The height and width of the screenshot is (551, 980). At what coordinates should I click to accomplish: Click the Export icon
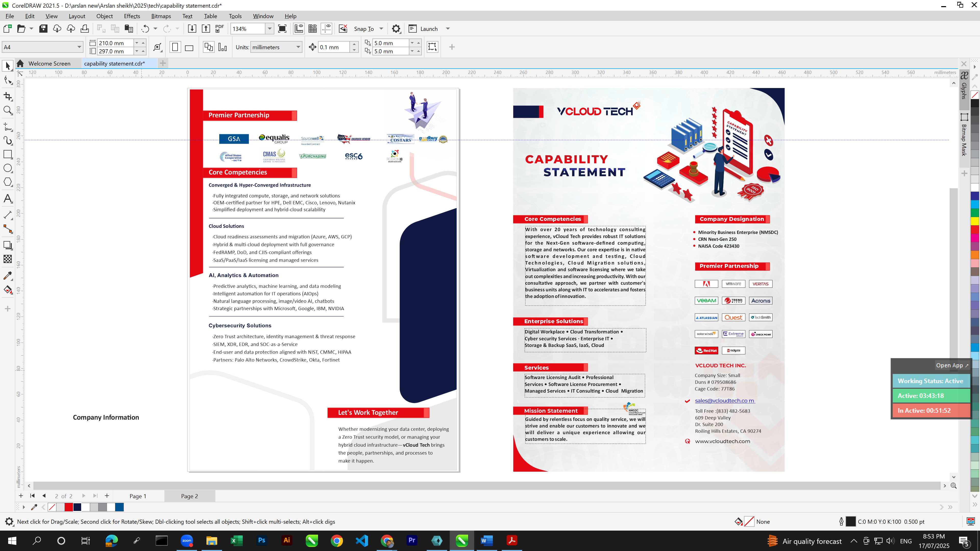pos(206,29)
